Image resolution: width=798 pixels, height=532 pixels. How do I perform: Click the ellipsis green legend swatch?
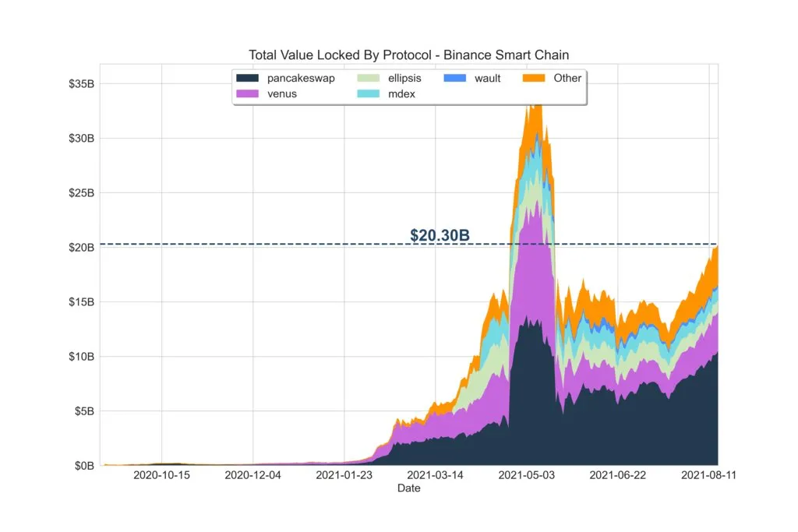[369, 78]
